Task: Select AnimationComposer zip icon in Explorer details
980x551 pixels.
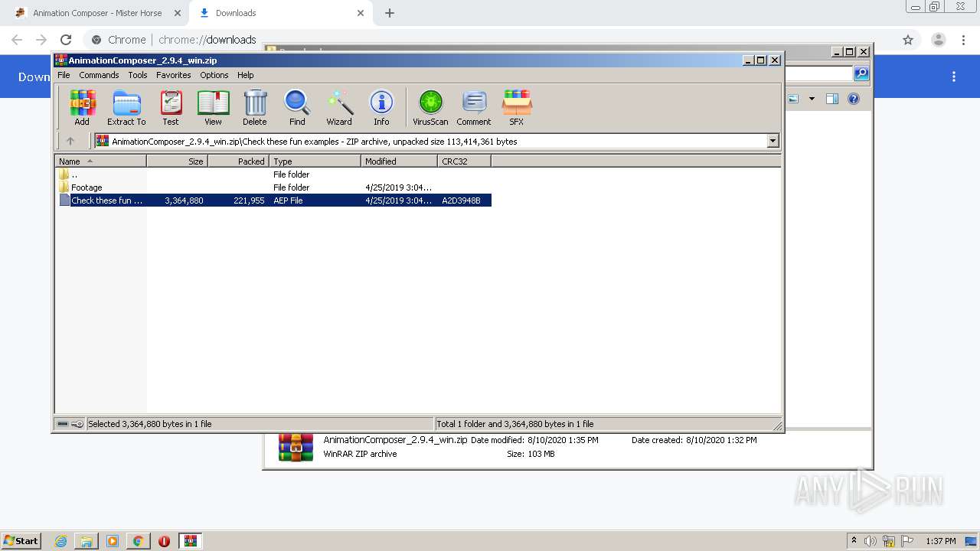Action: (296, 447)
